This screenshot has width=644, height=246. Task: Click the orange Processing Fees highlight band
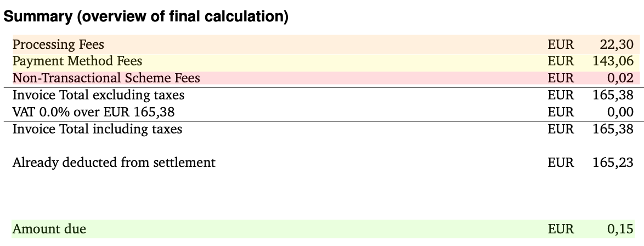click(326, 44)
